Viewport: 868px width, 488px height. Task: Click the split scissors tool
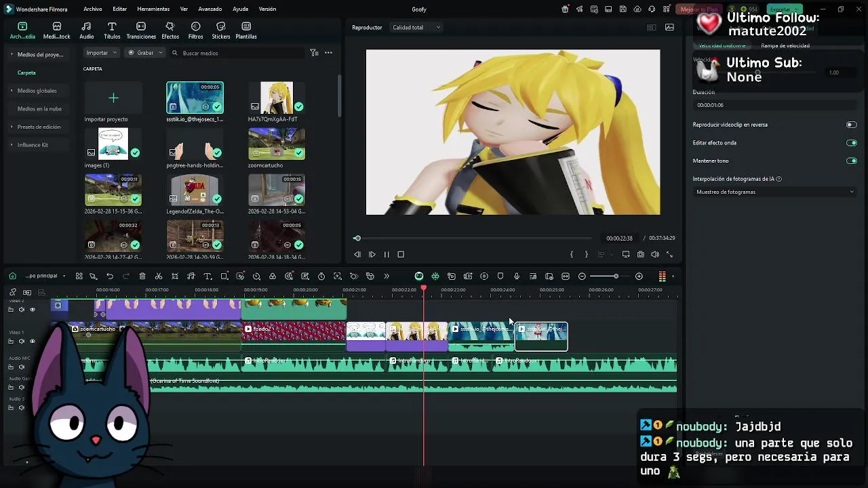click(x=159, y=277)
